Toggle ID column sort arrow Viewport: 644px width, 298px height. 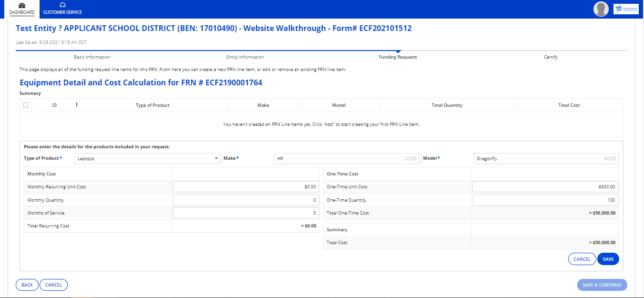(76, 105)
